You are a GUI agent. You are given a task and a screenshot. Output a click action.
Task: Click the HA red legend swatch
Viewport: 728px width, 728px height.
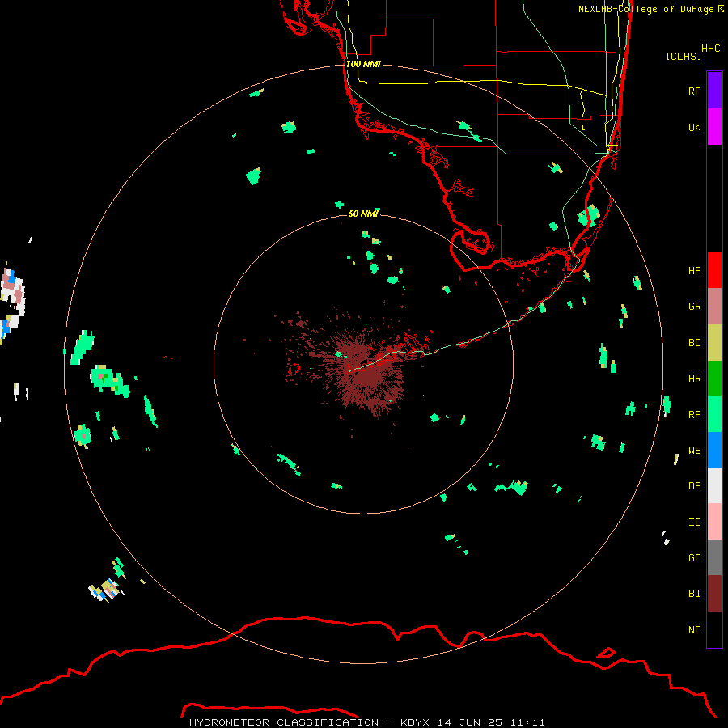[714, 270]
